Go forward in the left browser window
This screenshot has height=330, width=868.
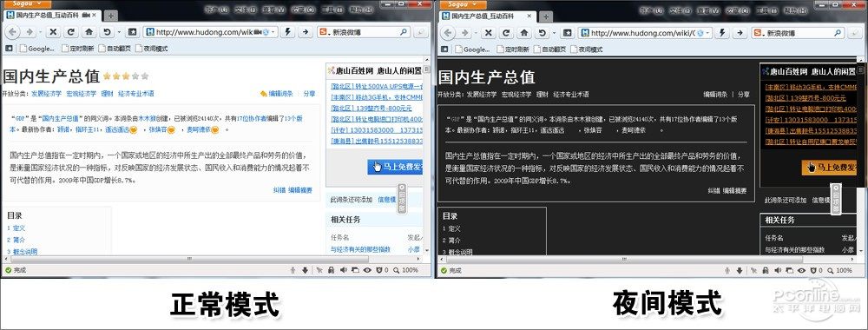pyautogui.click(x=29, y=32)
